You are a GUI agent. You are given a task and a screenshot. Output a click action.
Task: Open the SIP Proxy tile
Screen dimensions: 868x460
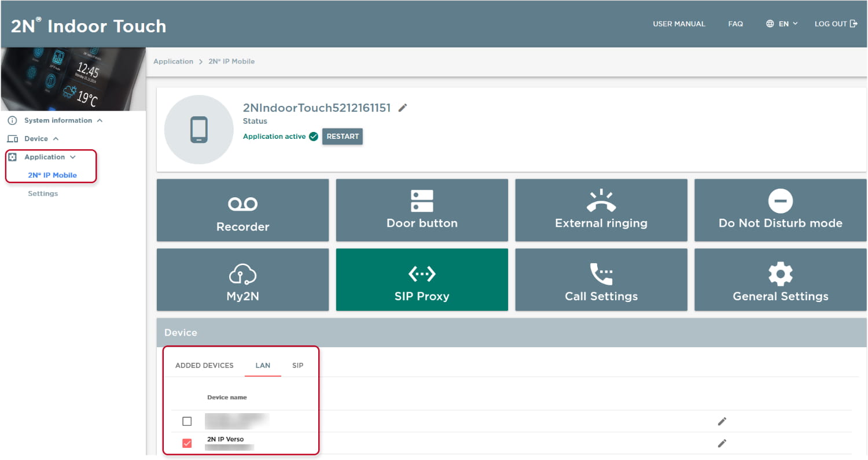pos(422,279)
